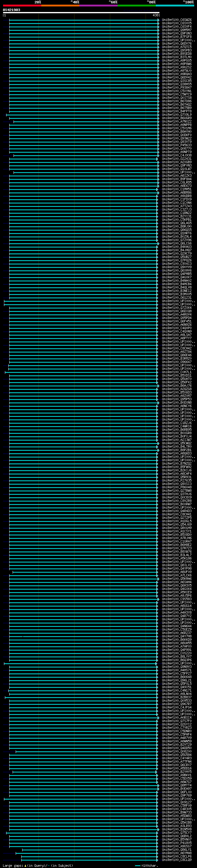This screenshot has height=868, width=197.
Task: Open hit UniRef100_C6SWZ6
Action: (177, 20)
